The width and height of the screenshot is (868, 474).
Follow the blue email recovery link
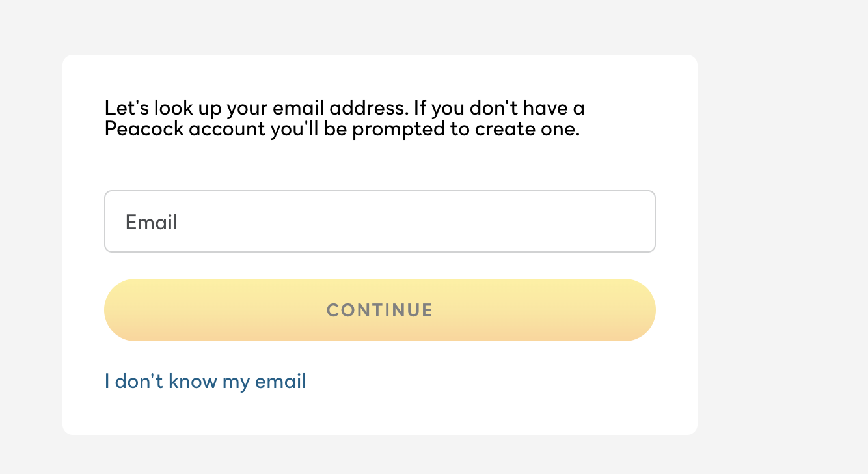pos(205,381)
